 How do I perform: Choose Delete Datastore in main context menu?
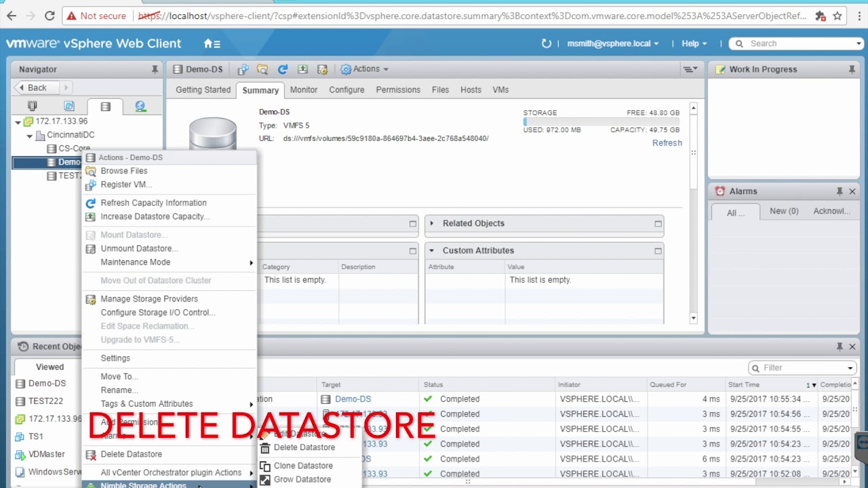click(x=170, y=454)
